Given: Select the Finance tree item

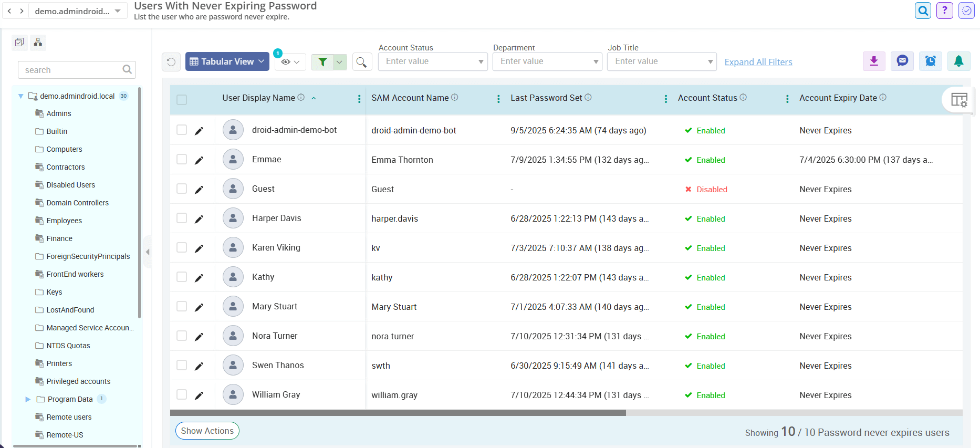Looking at the screenshot, I should click(x=59, y=238).
